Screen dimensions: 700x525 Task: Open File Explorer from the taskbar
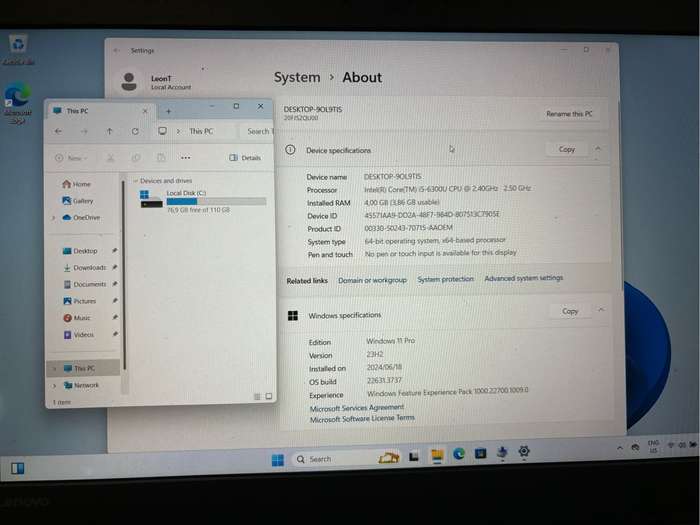437,455
